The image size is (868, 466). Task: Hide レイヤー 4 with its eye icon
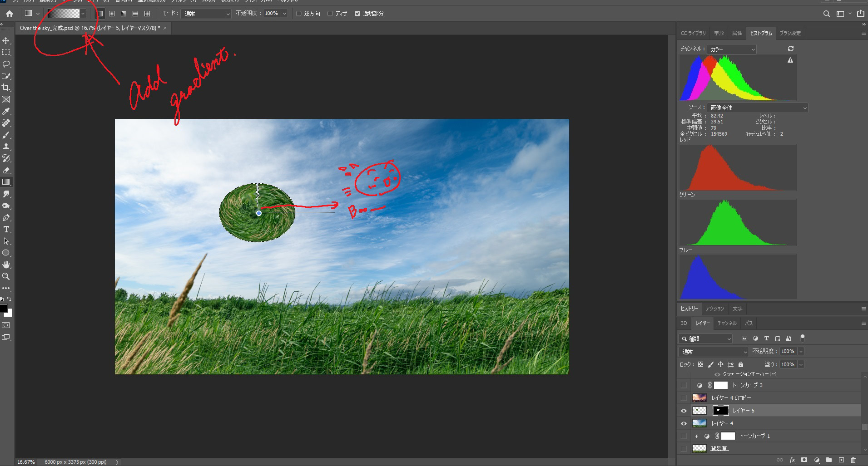(684, 423)
